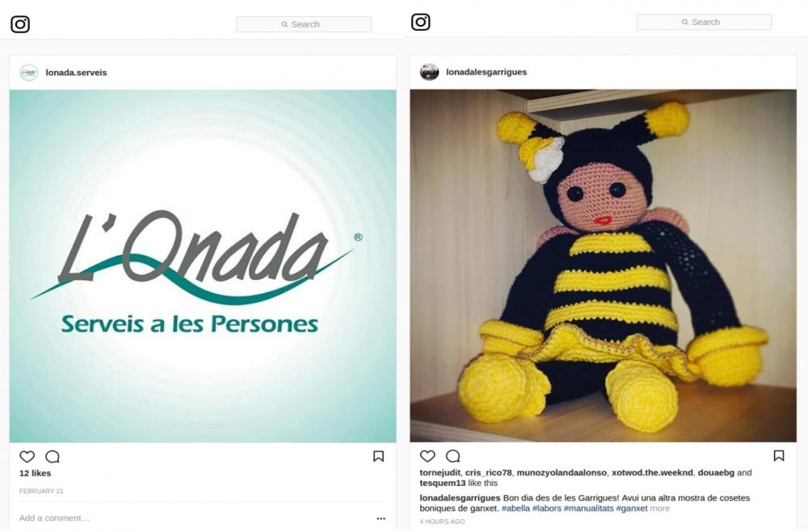Open lonadalesgarrigues profile avatar
808x532 pixels.
(x=429, y=72)
